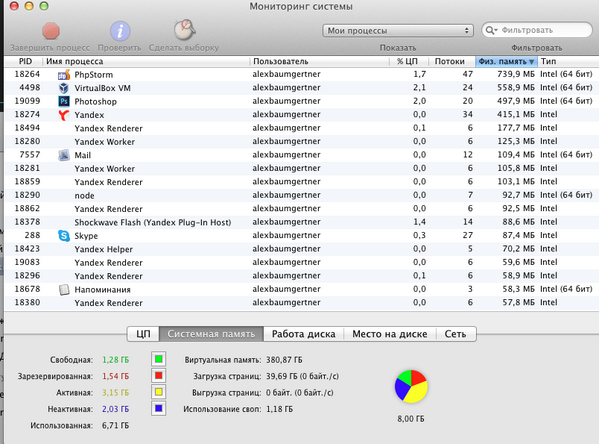Click the red Зарезервированная color swatch
The width and height of the screenshot is (599, 444).
159,376
